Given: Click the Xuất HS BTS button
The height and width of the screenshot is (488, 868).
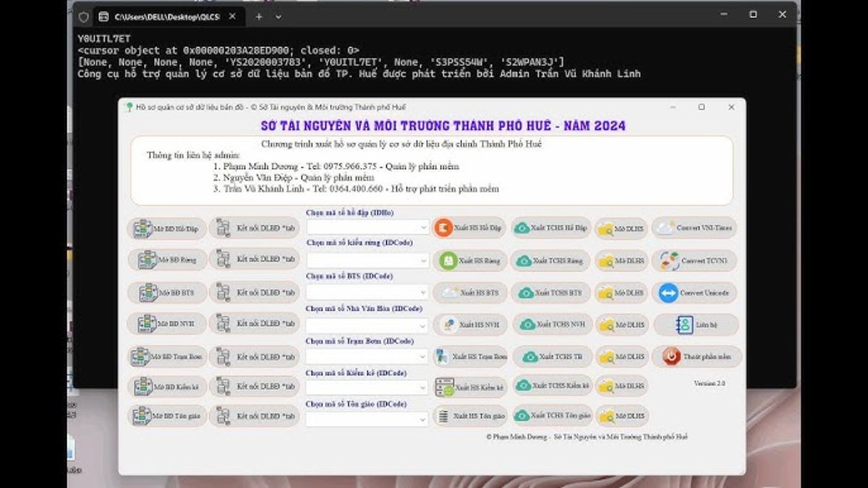Looking at the screenshot, I should pos(472,293).
